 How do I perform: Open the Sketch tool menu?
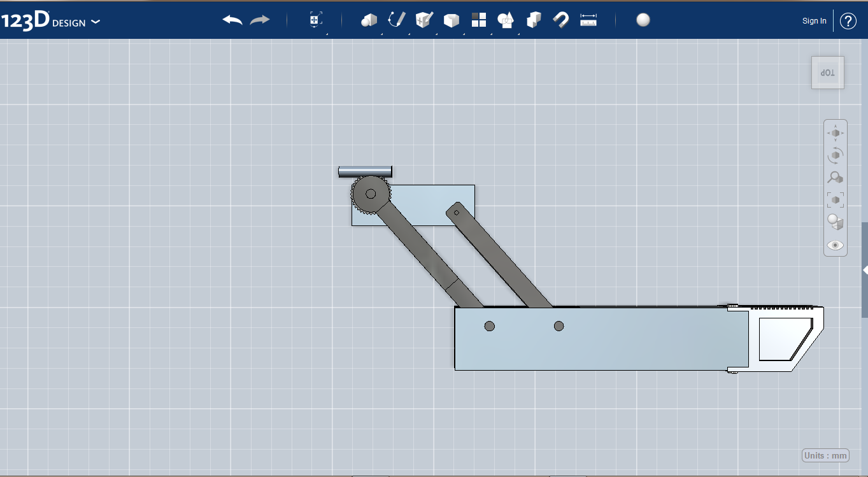396,20
